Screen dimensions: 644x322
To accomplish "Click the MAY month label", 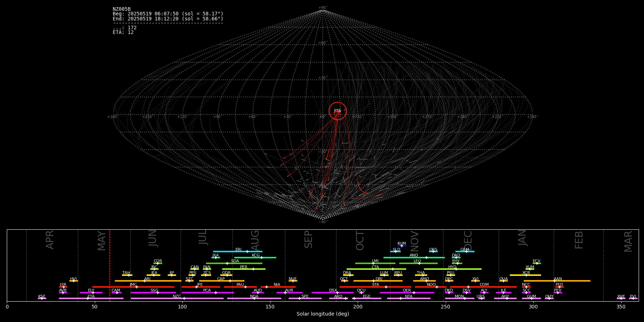I will 102,240.
